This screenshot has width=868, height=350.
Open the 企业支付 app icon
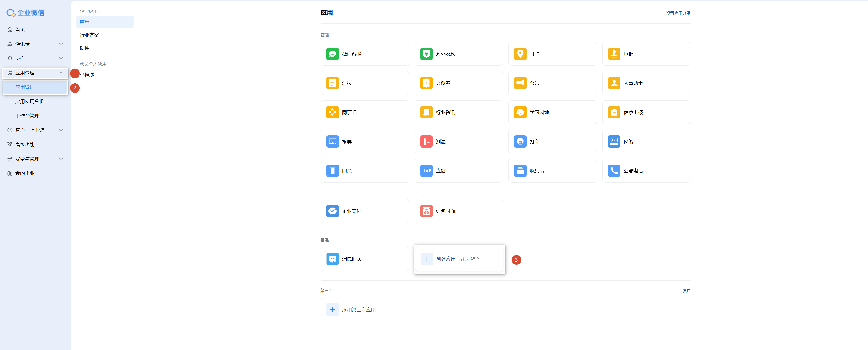pos(332,211)
